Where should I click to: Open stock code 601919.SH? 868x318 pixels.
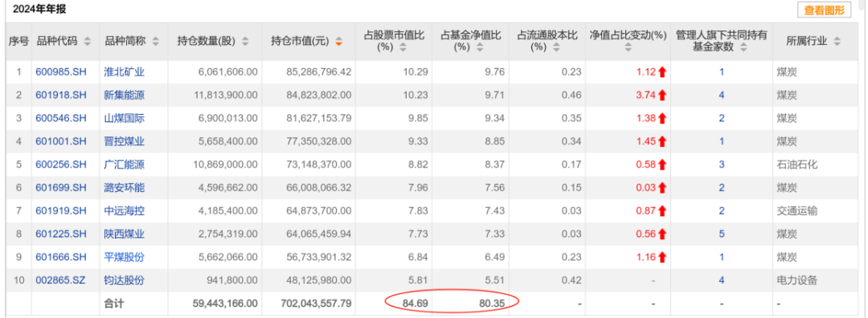click(61, 211)
